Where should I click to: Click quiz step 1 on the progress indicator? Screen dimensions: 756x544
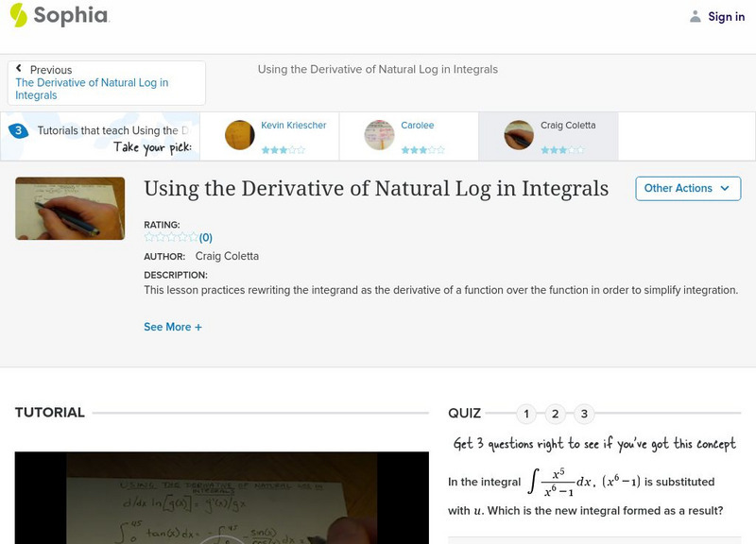point(525,413)
